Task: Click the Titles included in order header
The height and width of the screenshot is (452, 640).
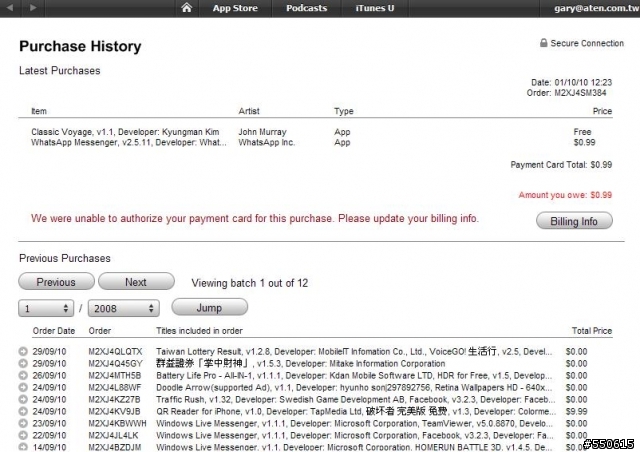Action: pos(199,331)
